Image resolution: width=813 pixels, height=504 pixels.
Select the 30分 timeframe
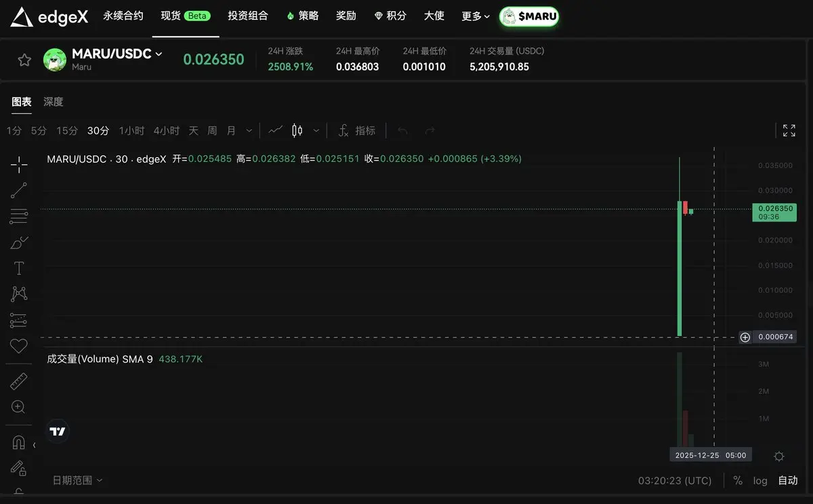click(x=98, y=131)
